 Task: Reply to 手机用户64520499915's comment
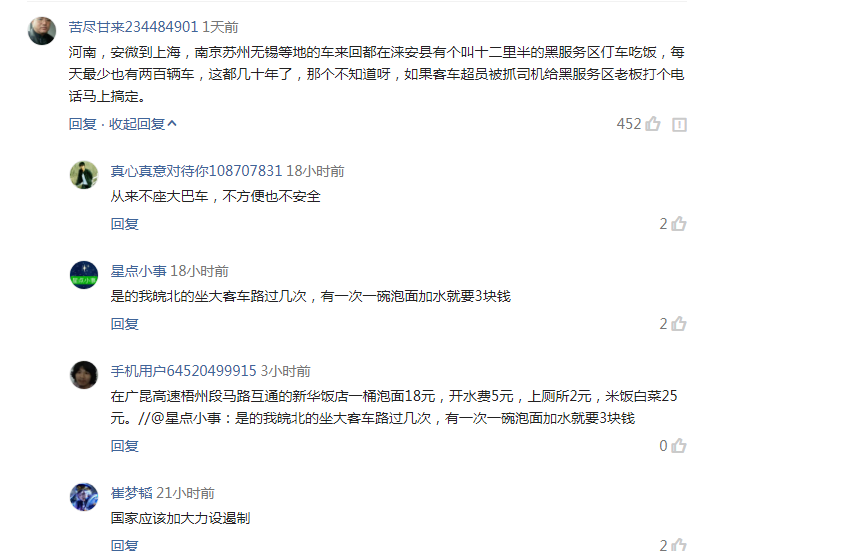[124, 446]
